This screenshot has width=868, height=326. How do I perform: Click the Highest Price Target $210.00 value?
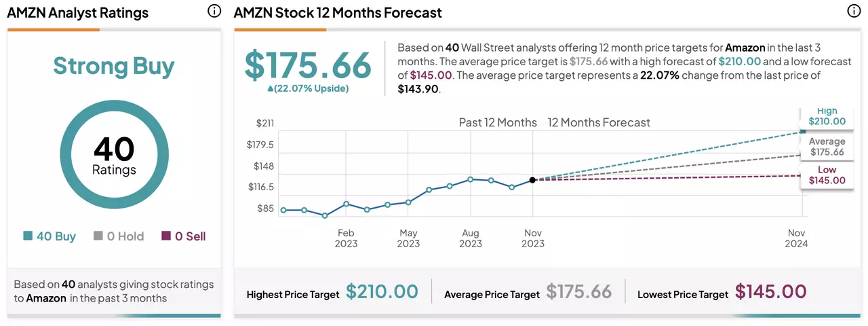[x=382, y=292]
